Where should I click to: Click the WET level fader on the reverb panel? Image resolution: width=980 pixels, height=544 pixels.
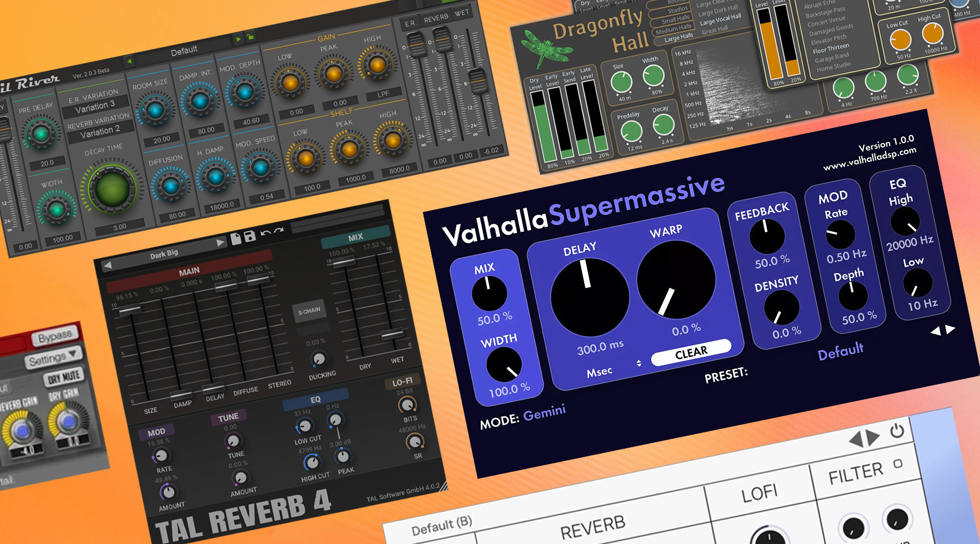tap(477, 79)
